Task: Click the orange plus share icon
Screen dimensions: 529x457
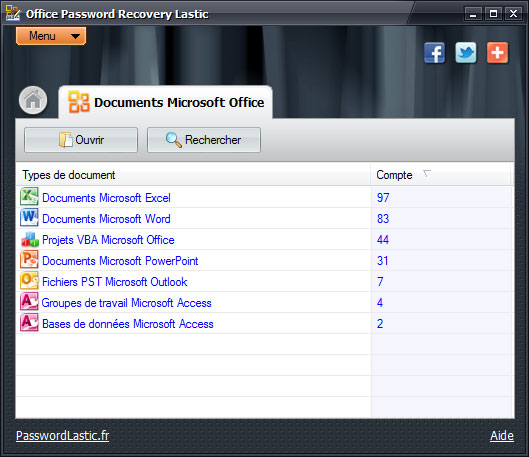Action: tap(497, 53)
